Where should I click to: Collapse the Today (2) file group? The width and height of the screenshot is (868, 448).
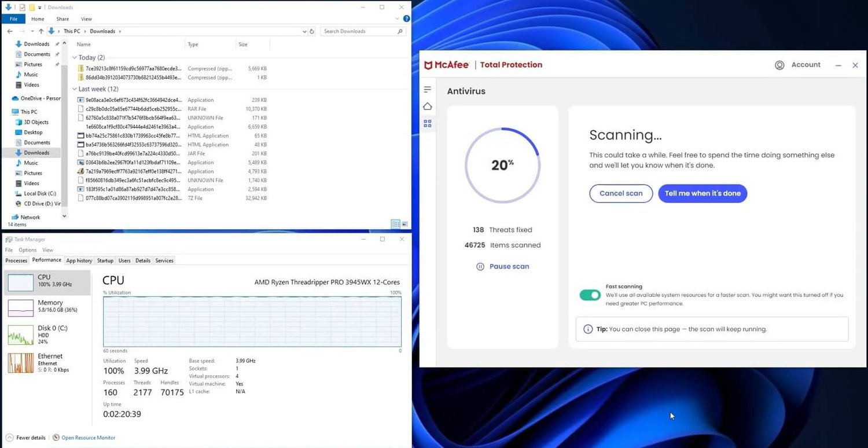[75, 58]
